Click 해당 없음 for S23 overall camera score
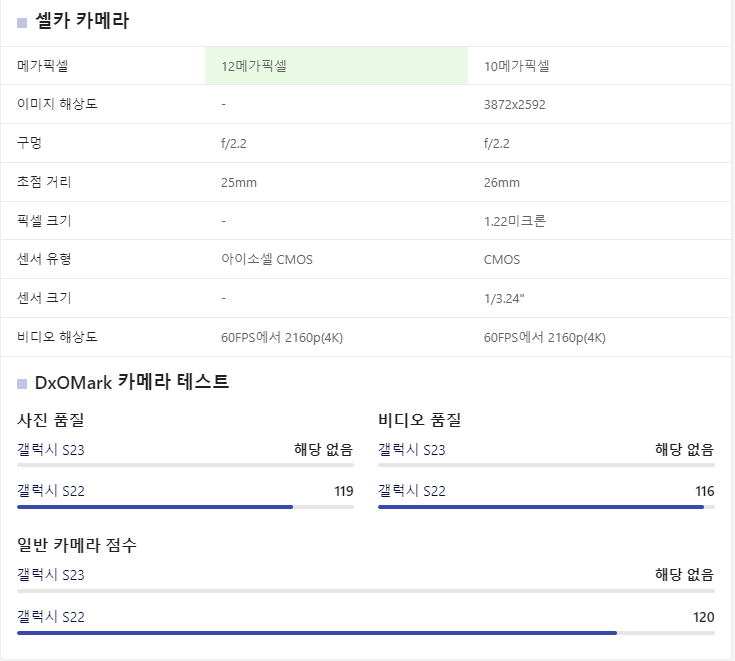The height and width of the screenshot is (661, 735). (684, 575)
